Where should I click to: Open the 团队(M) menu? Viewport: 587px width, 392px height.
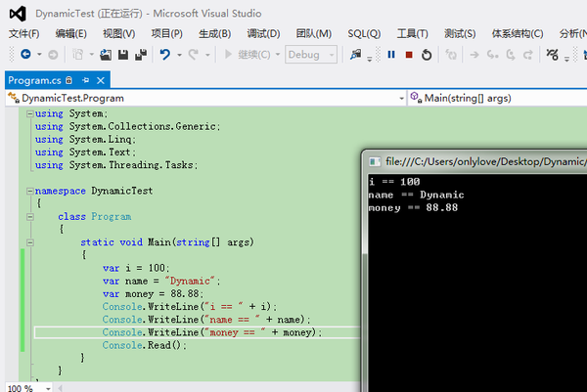pos(314,34)
